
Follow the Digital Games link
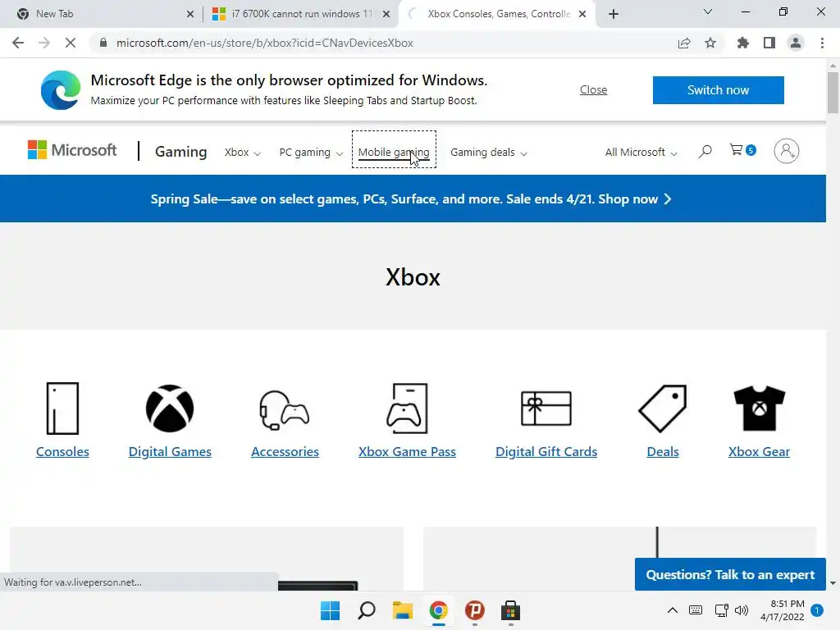170,452
